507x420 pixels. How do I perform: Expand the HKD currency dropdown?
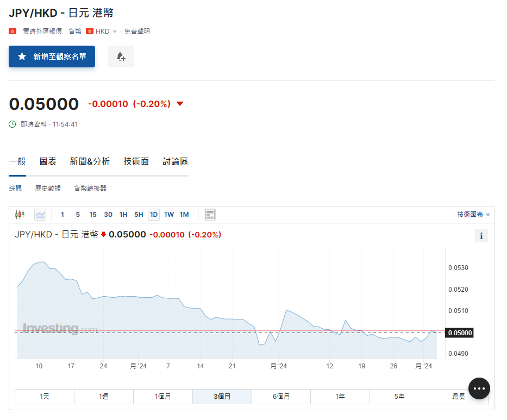114,32
